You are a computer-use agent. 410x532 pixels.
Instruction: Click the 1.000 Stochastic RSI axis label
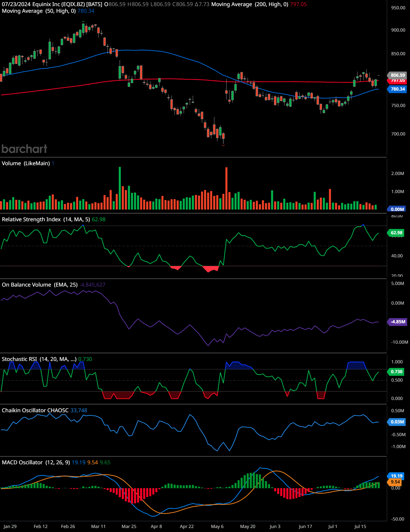coord(397,362)
